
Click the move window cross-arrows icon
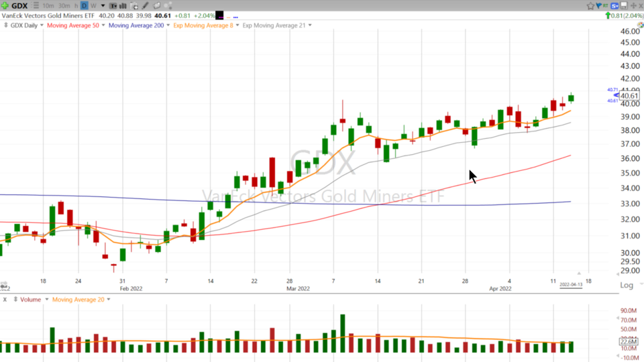coord(634,6)
